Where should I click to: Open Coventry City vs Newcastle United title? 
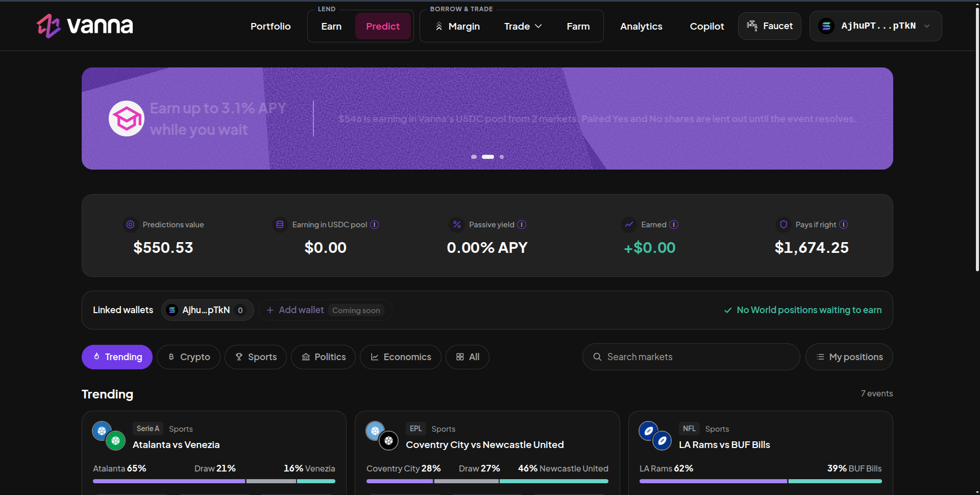click(484, 445)
